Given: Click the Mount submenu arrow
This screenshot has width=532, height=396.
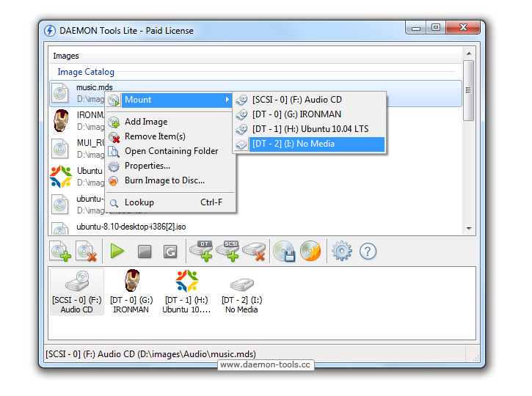Looking at the screenshot, I should point(227,100).
